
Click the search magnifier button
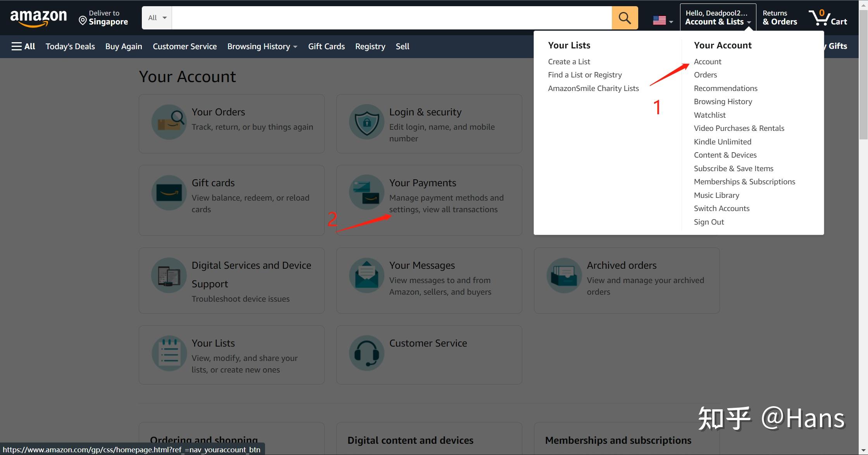pyautogui.click(x=625, y=18)
